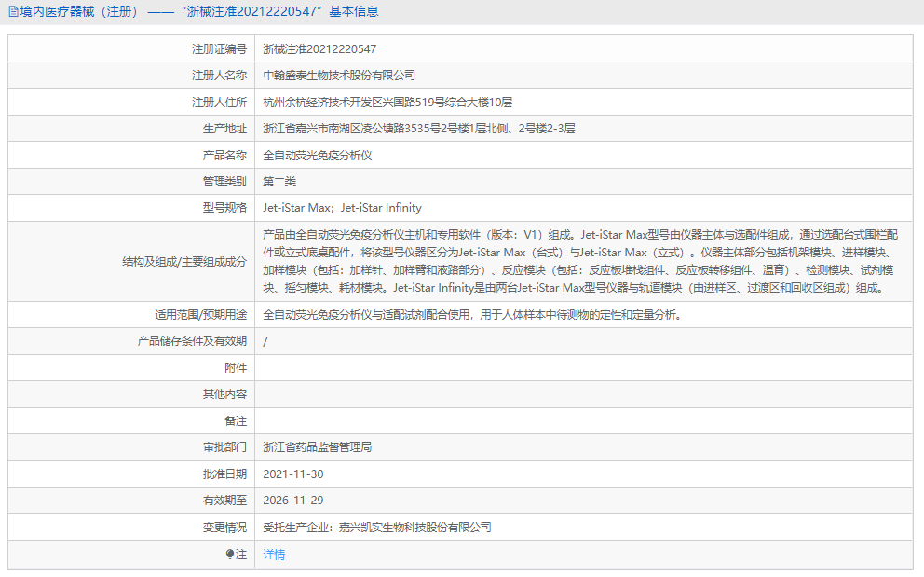Viewport: 924px width, 577px height.
Task: Click the 注册人名称 label
Action: 219,75
